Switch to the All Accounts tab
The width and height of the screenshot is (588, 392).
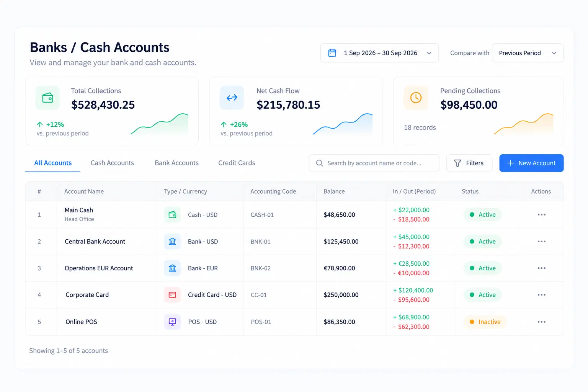53,163
